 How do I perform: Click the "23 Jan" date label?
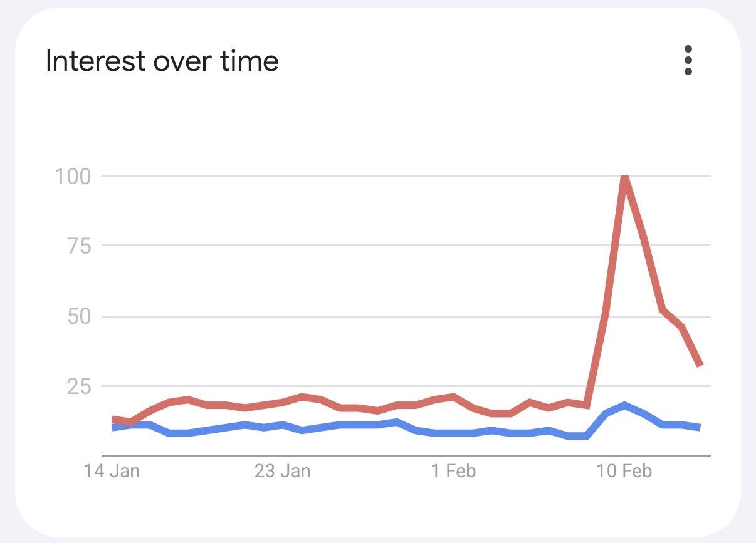282,471
